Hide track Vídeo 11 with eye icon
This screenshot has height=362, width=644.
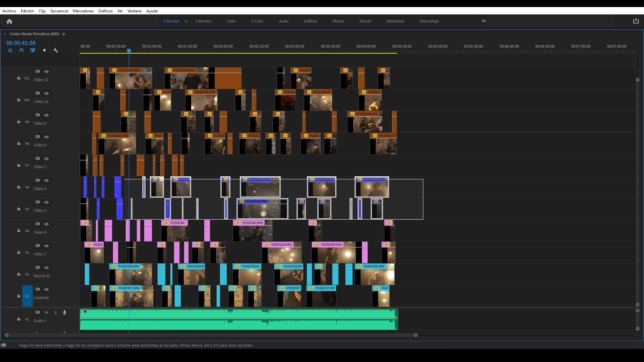pos(47,71)
